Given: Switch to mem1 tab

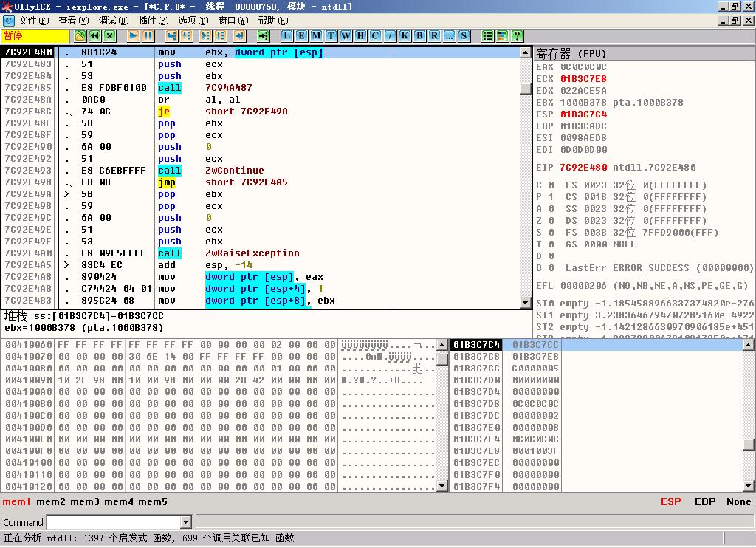Looking at the screenshot, I should point(16,501).
